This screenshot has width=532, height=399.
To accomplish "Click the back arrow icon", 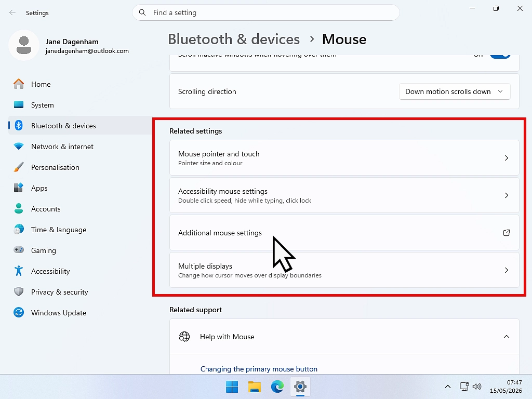I will coord(12,12).
